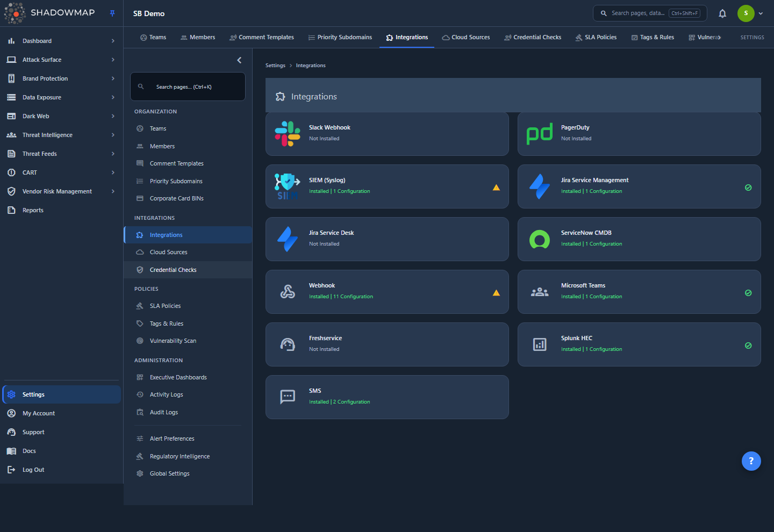The height and width of the screenshot is (532, 774).
Task: Click the pin sidebar icon
Action: tap(112, 13)
